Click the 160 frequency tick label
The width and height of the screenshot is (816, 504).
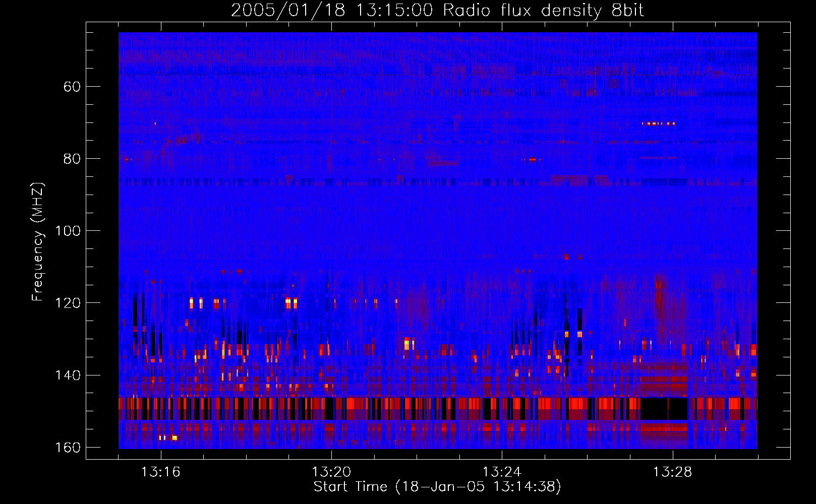point(68,448)
